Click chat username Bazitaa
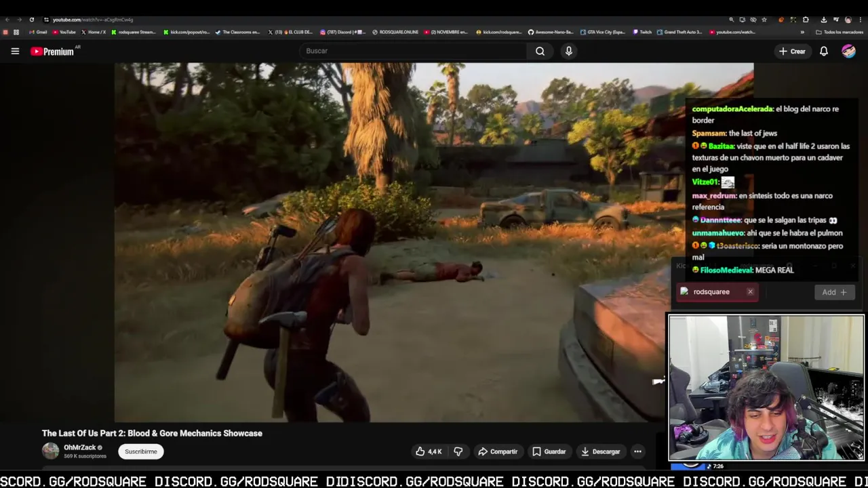This screenshot has width=868, height=488. [722, 146]
